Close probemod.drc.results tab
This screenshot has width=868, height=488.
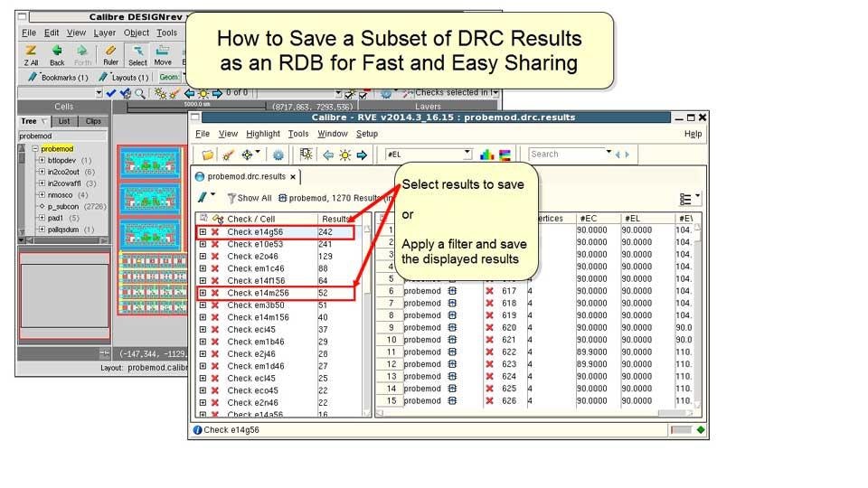pyautogui.click(x=293, y=177)
